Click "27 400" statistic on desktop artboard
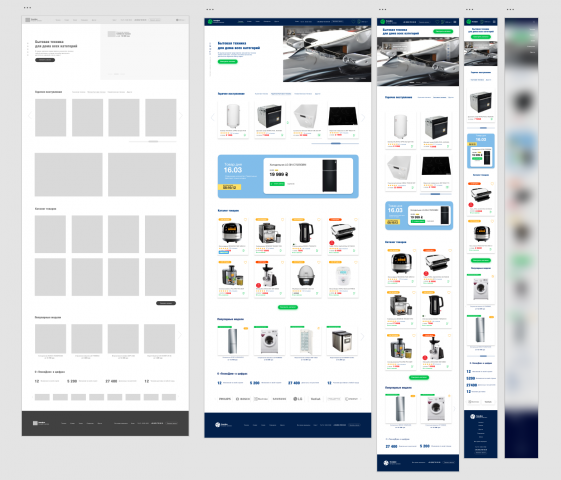The width and height of the screenshot is (561, 480). (x=294, y=383)
